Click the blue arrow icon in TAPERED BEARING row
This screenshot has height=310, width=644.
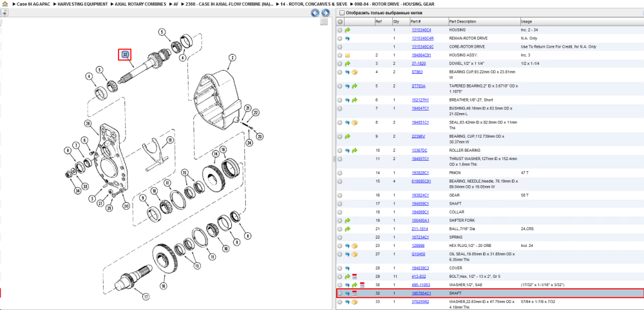click(348, 86)
